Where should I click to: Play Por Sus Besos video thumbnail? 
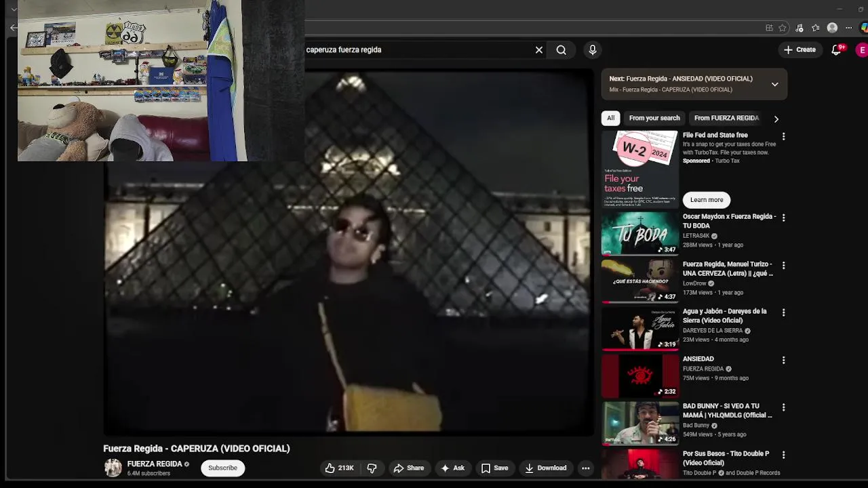(640, 465)
